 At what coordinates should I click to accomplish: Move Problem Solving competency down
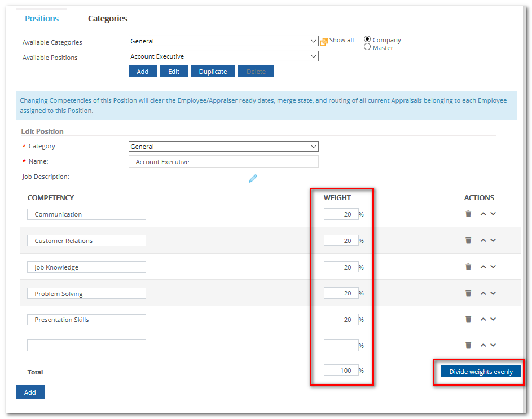[493, 293]
